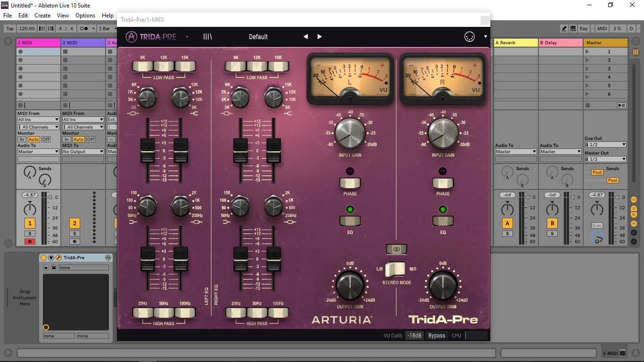The image size is (644, 362).
Task: Open plug-in window wrench on TridA-Pre device
Action: click(x=59, y=258)
